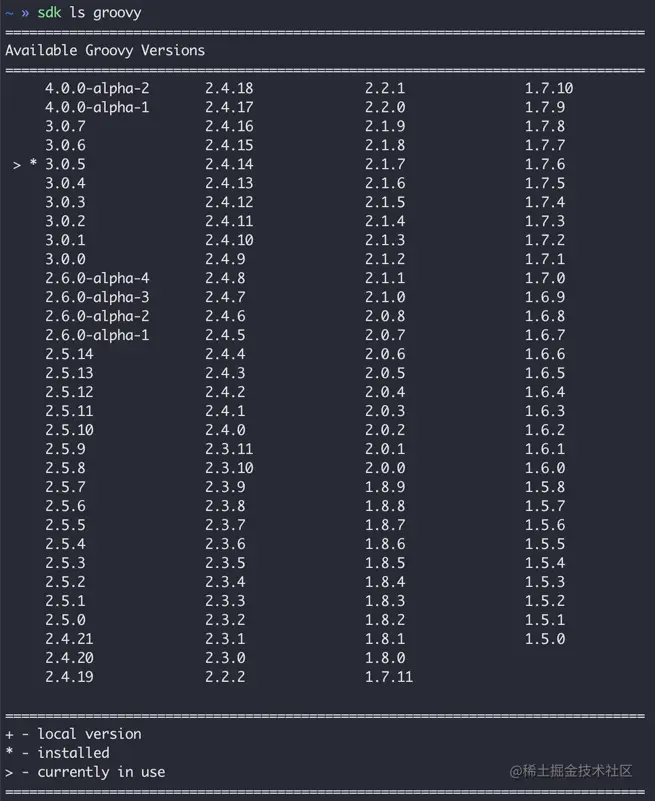
Task: Click version 2.3.0 entry
Action: pyautogui.click(x=225, y=657)
